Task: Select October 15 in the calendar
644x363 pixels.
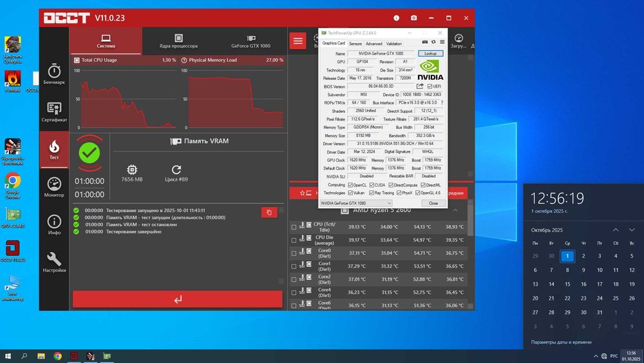Action: click(567, 284)
